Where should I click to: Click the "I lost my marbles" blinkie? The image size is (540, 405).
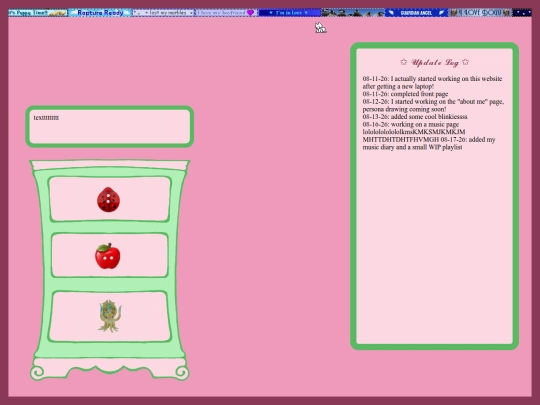[x=164, y=13]
